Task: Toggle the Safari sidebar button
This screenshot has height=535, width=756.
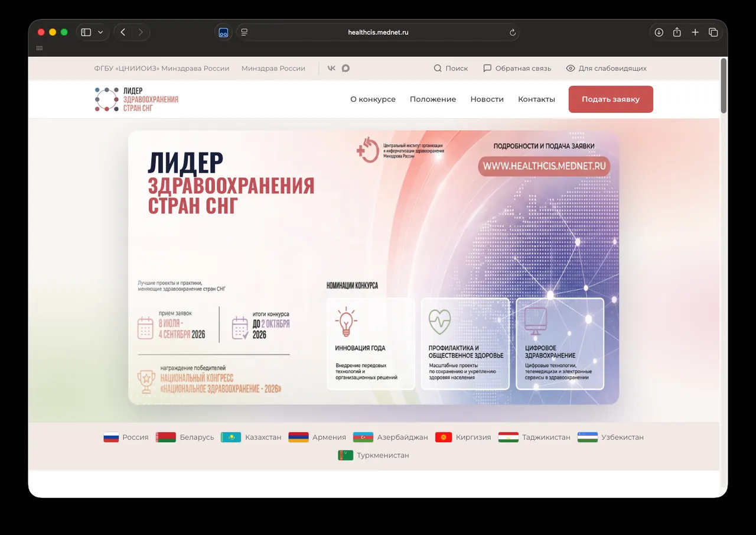Action: pyautogui.click(x=86, y=33)
